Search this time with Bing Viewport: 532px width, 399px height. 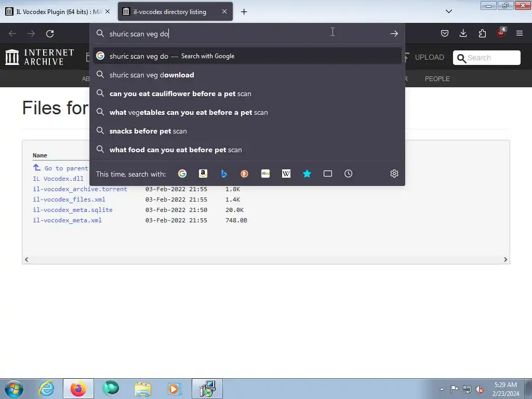coord(224,174)
